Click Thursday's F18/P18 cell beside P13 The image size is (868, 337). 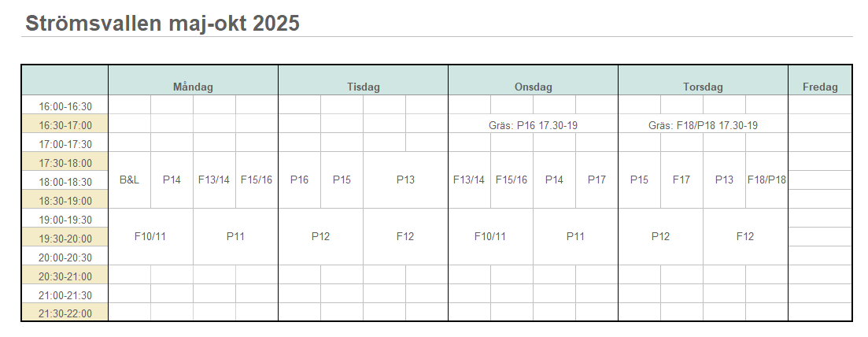(x=766, y=180)
